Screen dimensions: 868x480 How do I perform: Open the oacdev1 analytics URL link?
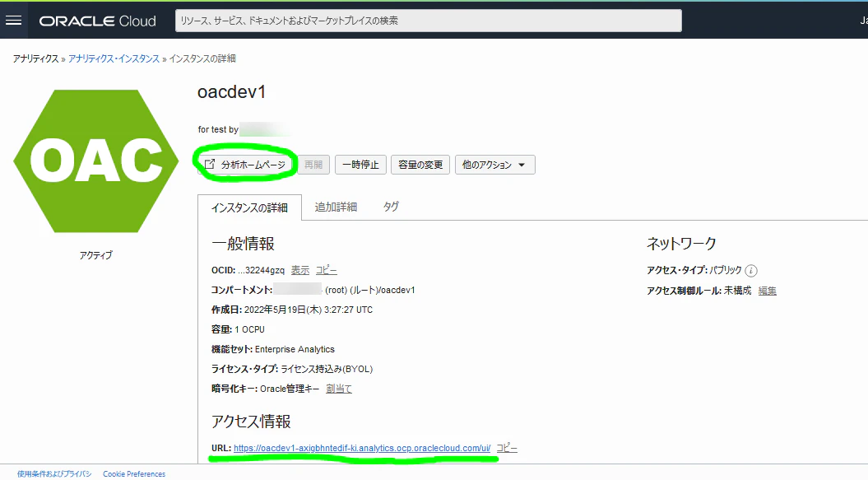pyautogui.click(x=362, y=448)
